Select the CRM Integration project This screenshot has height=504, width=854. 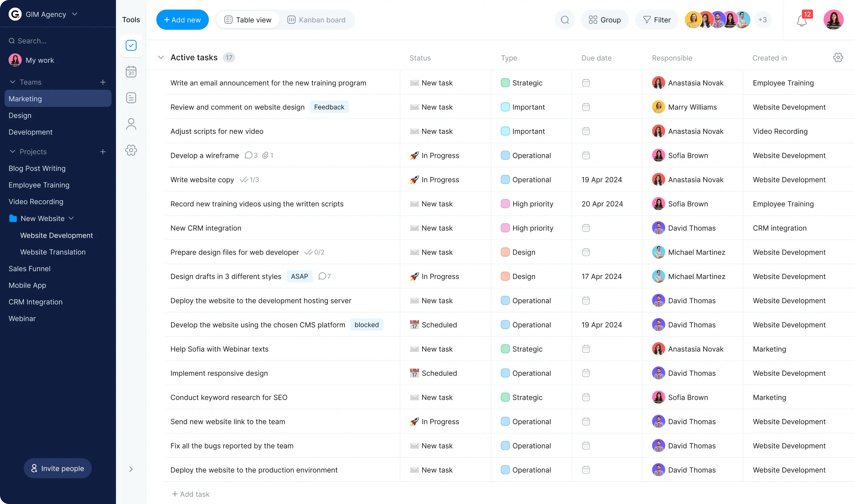pos(36,302)
